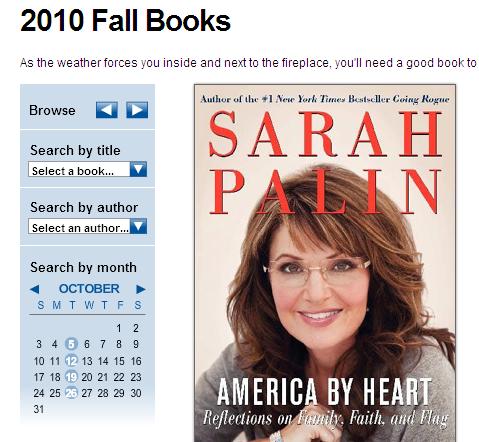Viewport: 479px width, 442px height.
Task: Select highlighted October 5 on calendar
Action: (71, 344)
